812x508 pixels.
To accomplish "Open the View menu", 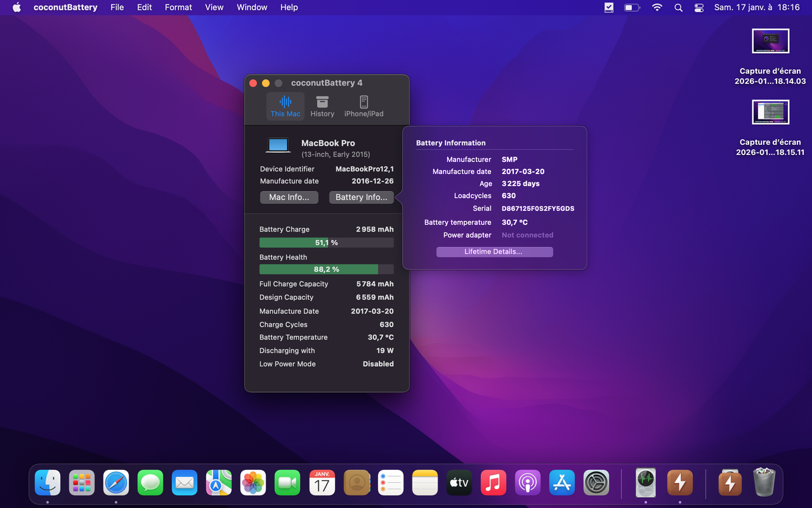I will coord(214,8).
